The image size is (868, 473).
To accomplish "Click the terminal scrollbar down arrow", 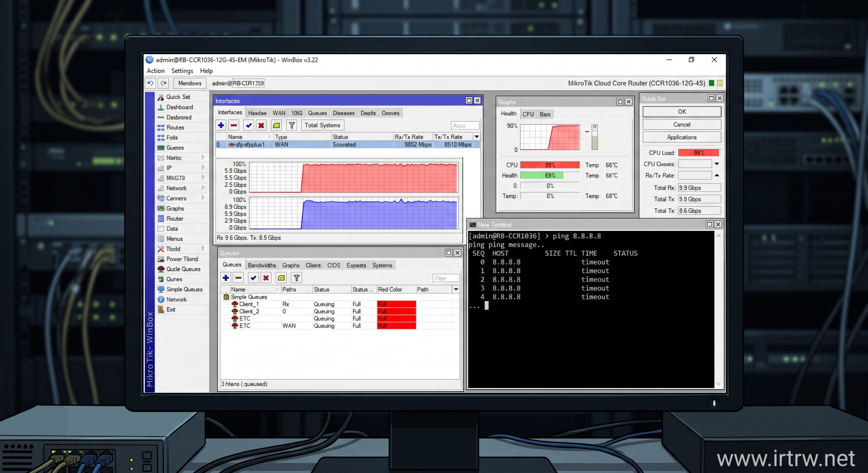I will pos(718,384).
